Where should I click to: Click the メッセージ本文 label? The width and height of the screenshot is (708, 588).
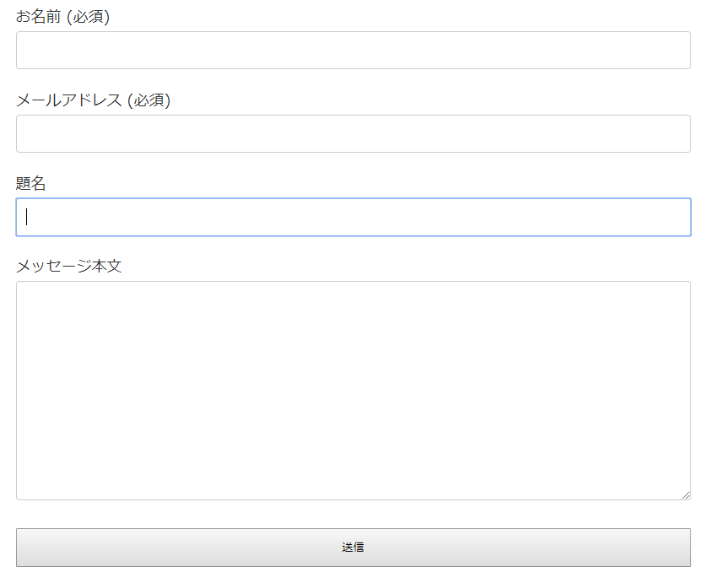pyautogui.click(x=68, y=266)
